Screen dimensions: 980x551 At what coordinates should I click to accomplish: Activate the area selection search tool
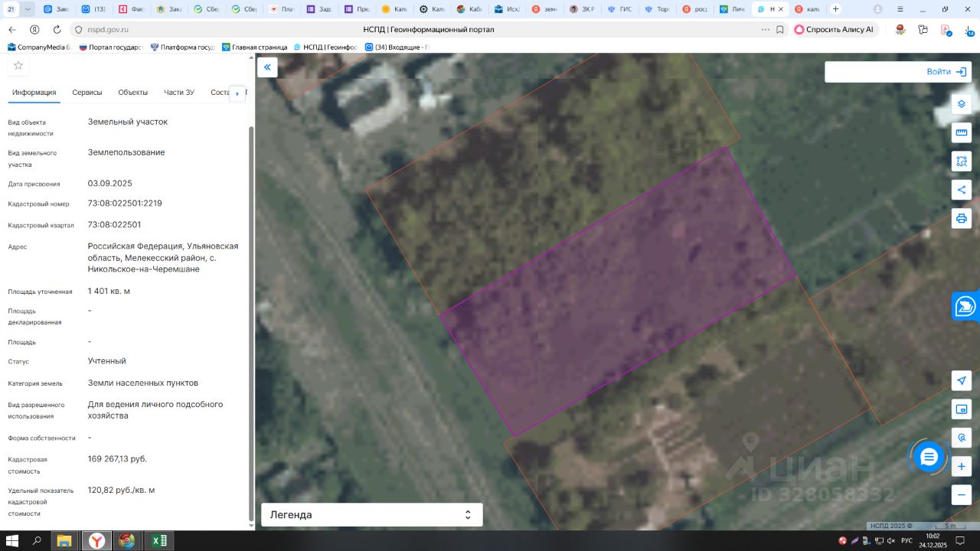[x=962, y=161]
